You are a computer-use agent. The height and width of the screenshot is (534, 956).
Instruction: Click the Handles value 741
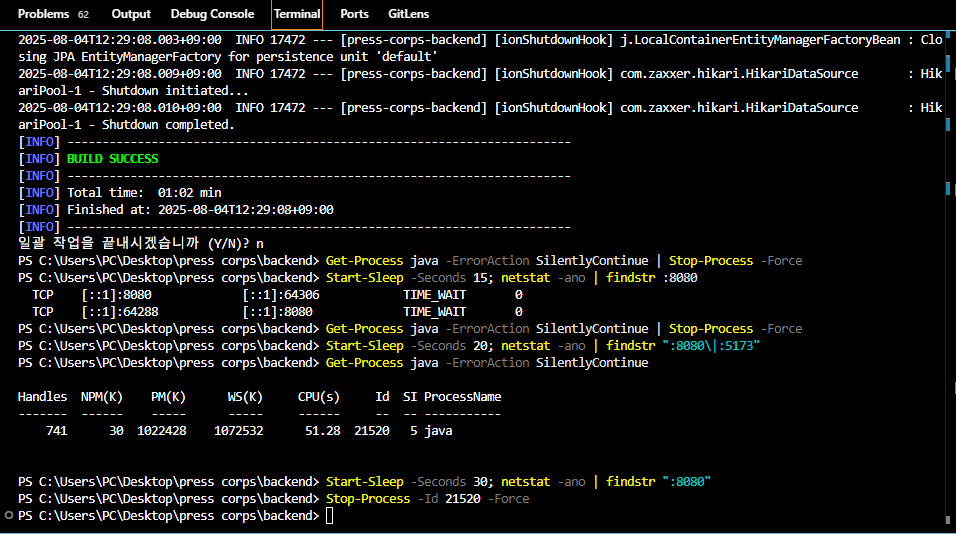[x=57, y=430]
